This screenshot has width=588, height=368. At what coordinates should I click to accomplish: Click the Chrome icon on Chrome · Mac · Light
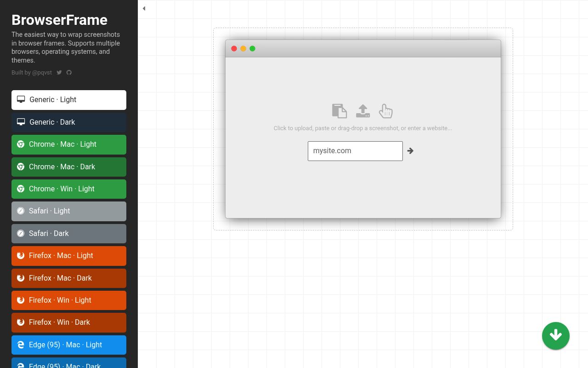click(21, 144)
